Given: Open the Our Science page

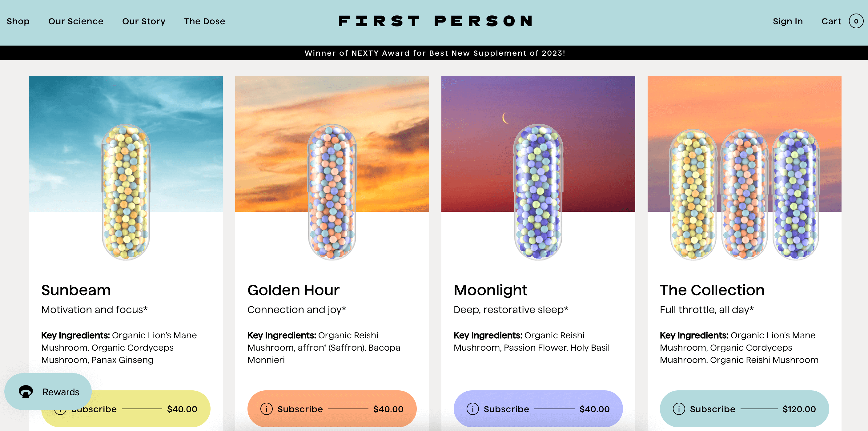Looking at the screenshot, I should [x=75, y=21].
